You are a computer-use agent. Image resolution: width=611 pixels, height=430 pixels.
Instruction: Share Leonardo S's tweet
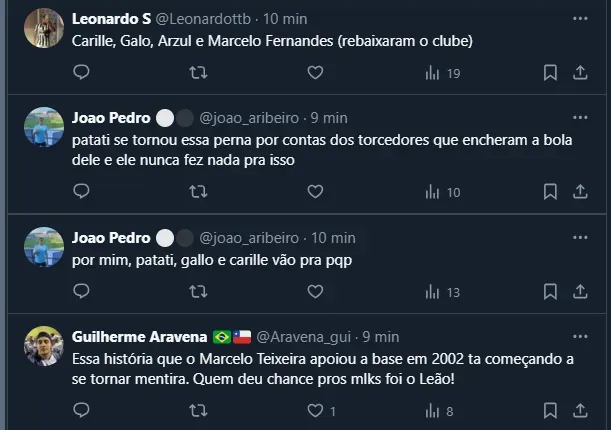tap(580, 72)
